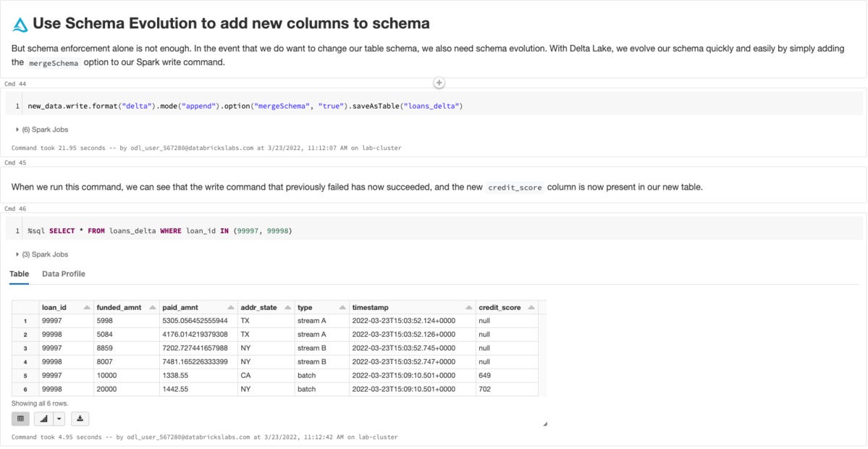
Task: Click the funded_amnt column header
Action: tap(119, 307)
